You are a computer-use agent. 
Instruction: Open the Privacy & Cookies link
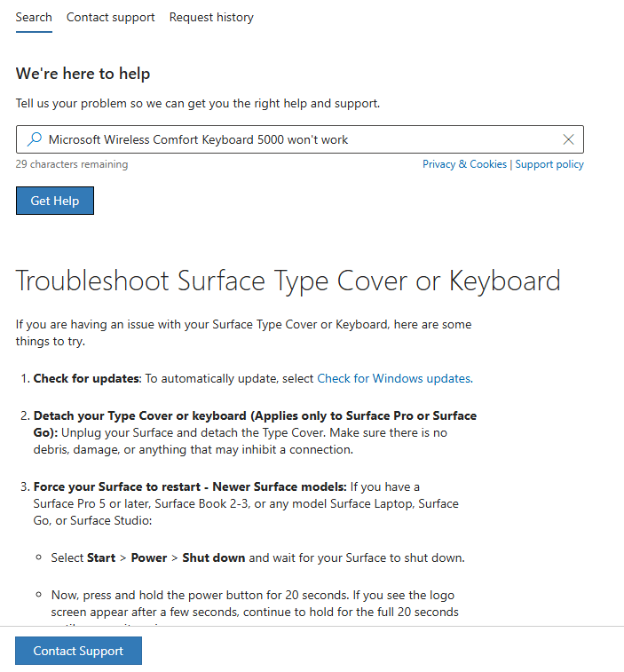(464, 164)
